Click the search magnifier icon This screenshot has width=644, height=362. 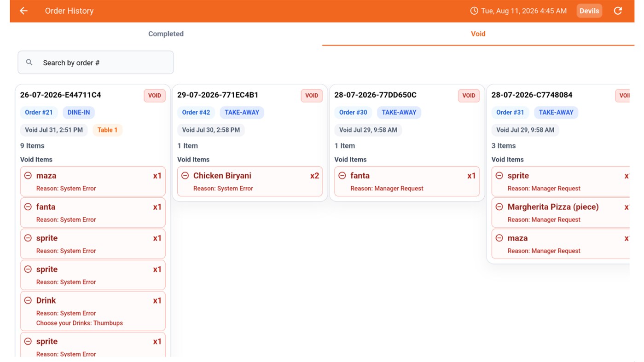[x=29, y=63]
